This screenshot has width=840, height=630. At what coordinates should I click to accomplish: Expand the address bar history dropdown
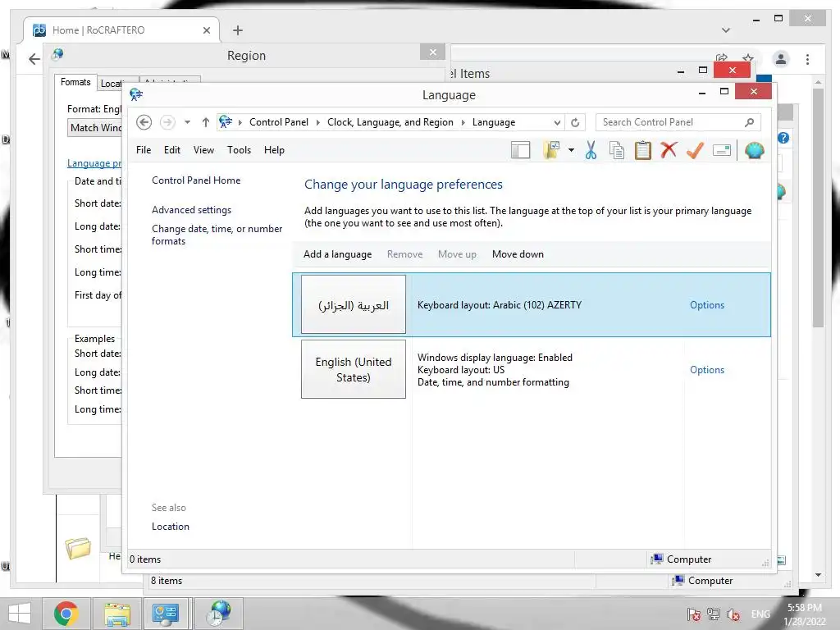pos(557,123)
